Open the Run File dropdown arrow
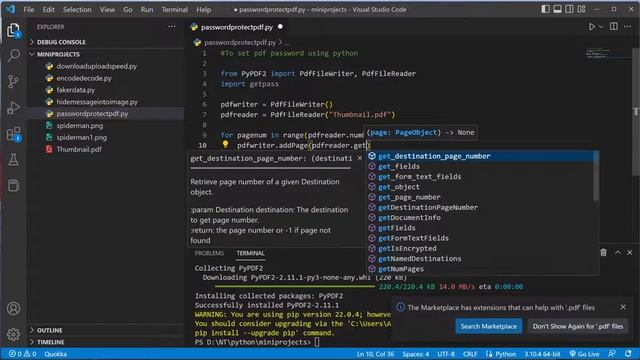This screenshot has height=360, width=640. pyautogui.click(x=601, y=27)
